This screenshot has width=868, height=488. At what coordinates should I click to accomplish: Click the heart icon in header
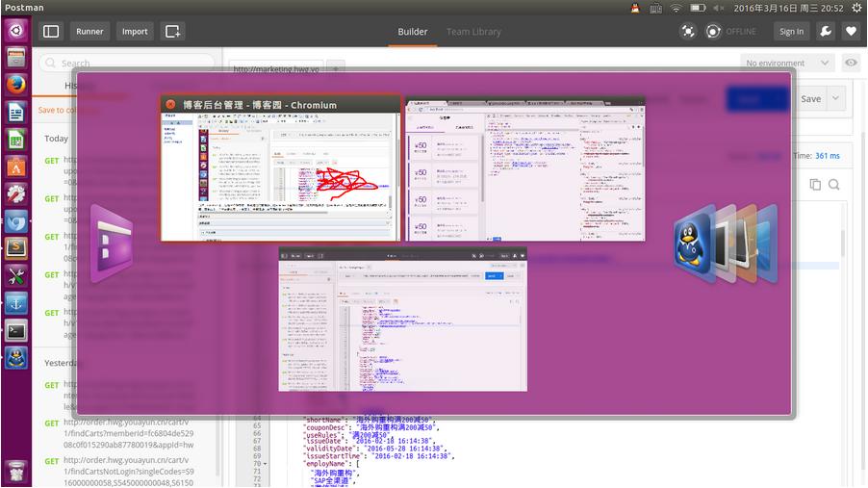[x=851, y=31]
